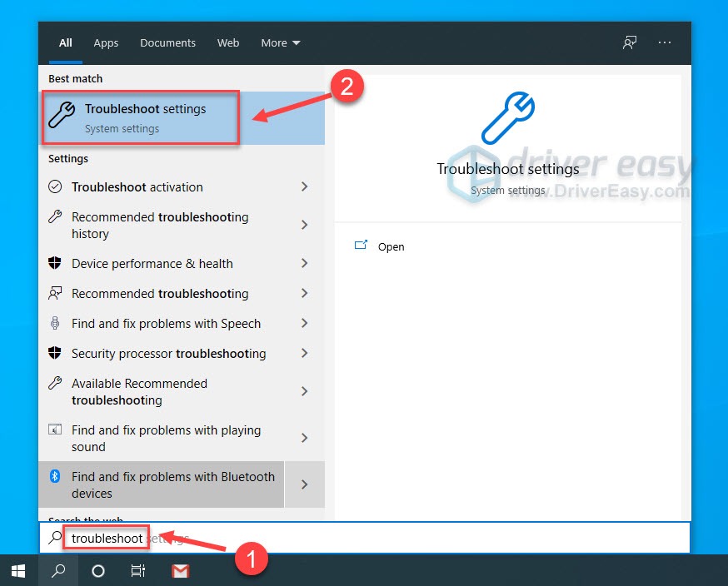This screenshot has width=728, height=586.
Task: Click the Recommended troubleshooting person icon
Action: pyautogui.click(x=54, y=293)
